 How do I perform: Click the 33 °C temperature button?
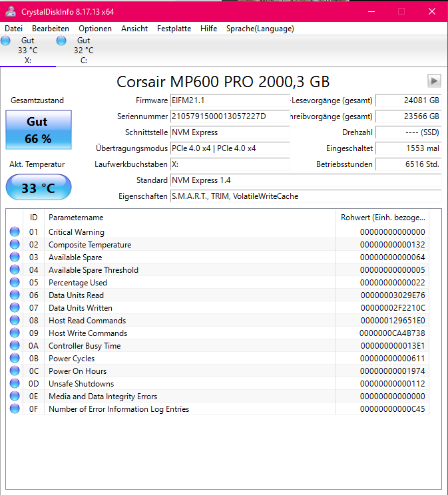[39, 187]
